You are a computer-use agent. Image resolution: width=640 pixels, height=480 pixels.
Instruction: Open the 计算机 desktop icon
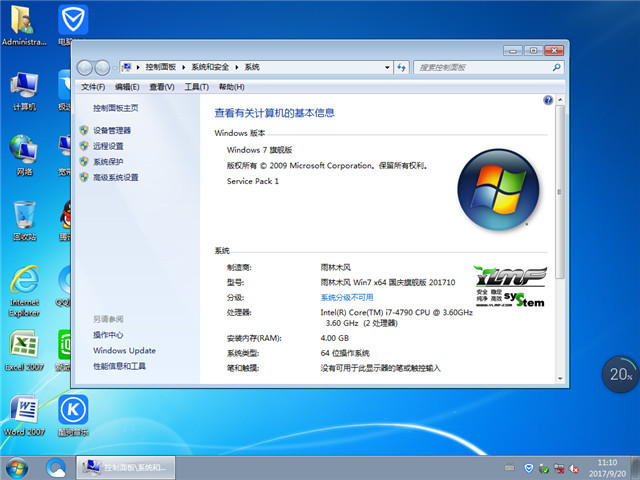tap(24, 91)
